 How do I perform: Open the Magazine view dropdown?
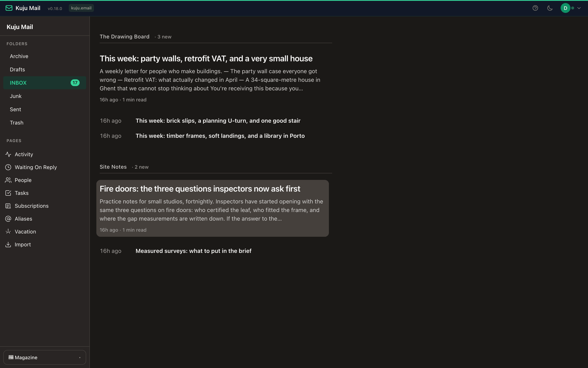(x=45, y=357)
